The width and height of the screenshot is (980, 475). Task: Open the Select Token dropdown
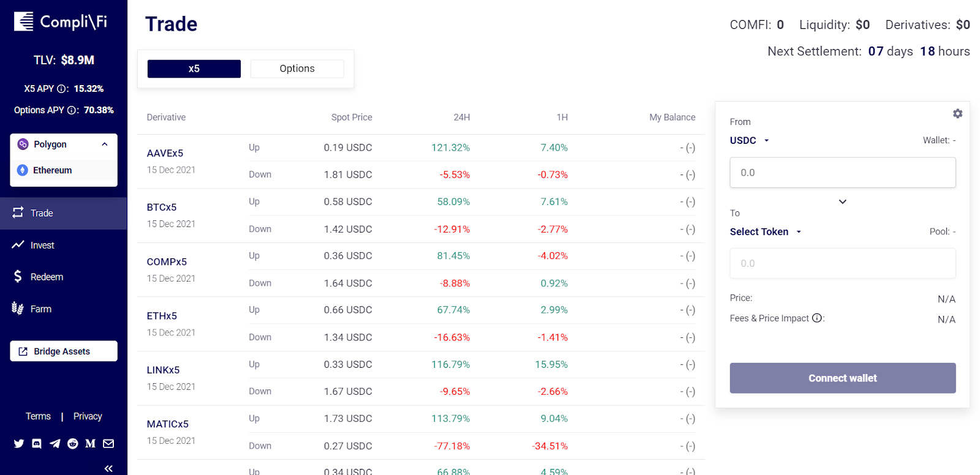(766, 231)
